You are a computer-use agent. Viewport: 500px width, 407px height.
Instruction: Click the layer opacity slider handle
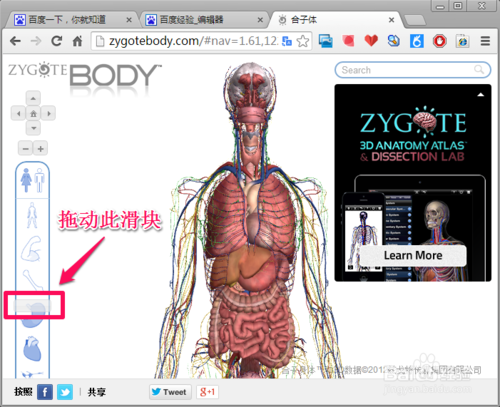click(32, 306)
